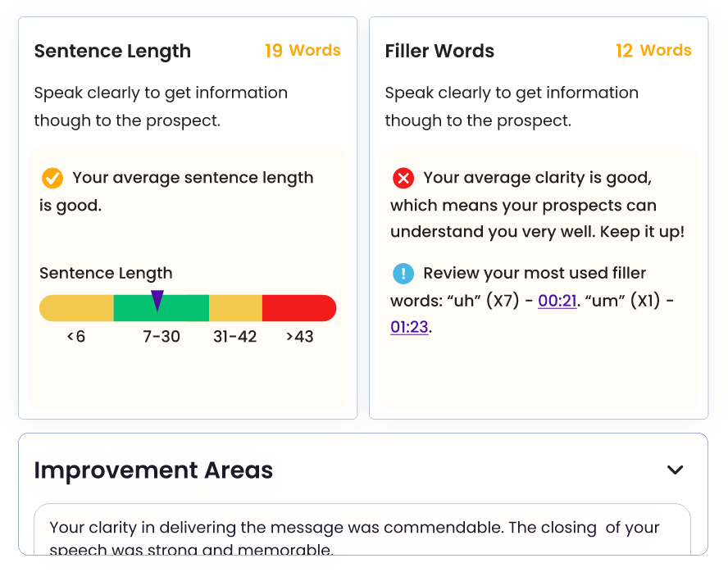Select the 19 Words score label
Viewport: 728px width, 572px height.
click(303, 51)
